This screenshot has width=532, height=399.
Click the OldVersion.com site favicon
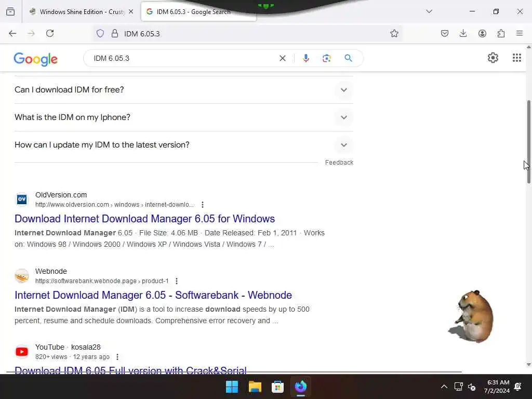[22, 199]
